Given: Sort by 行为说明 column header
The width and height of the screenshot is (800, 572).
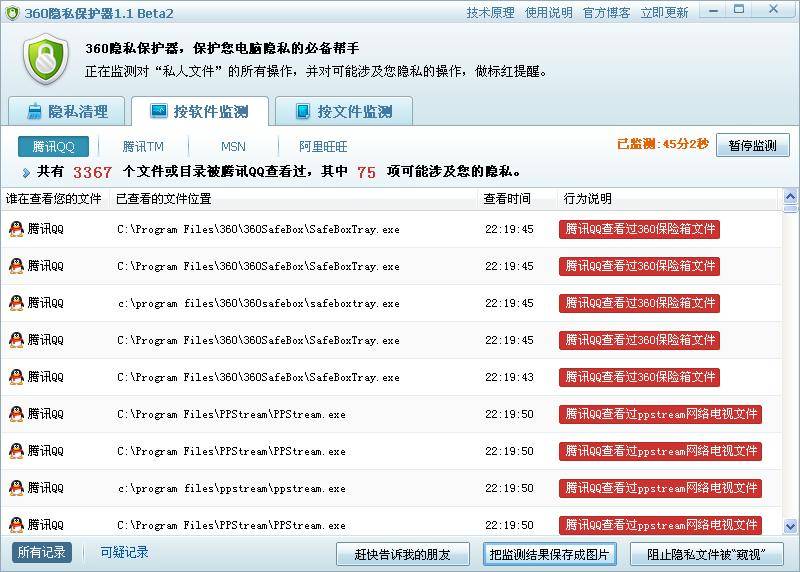Looking at the screenshot, I should click(x=669, y=198).
